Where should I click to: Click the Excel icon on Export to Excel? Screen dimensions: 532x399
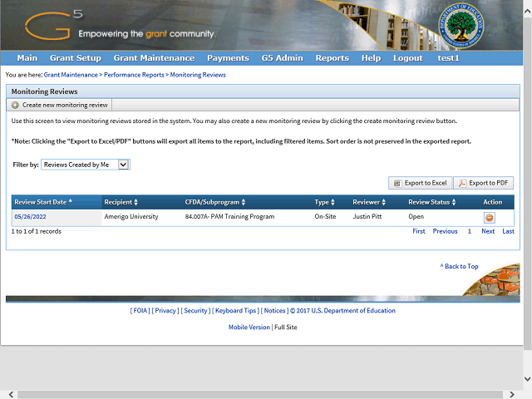[397, 183]
